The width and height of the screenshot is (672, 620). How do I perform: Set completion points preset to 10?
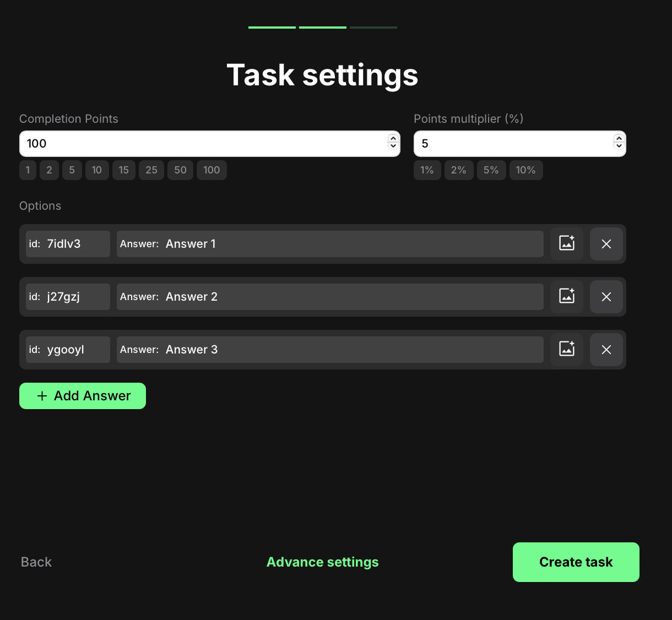97,170
